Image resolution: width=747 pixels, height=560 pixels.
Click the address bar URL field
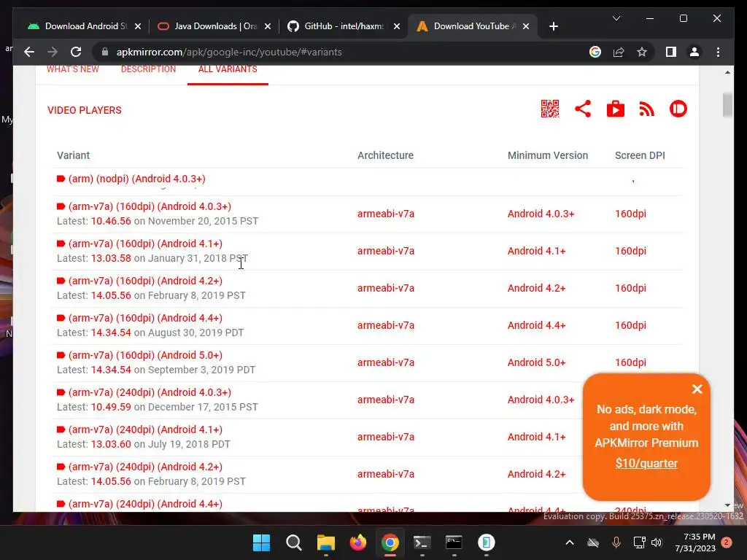click(x=343, y=52)
